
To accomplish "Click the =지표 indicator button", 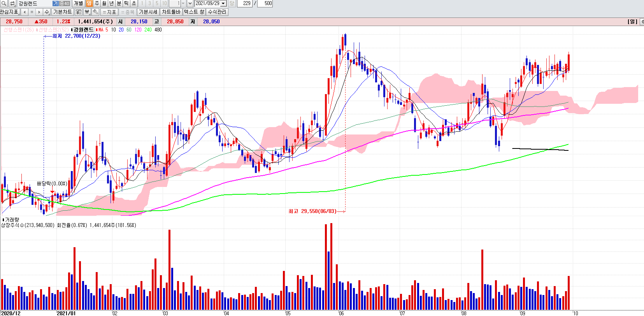I will coord(109,12).
